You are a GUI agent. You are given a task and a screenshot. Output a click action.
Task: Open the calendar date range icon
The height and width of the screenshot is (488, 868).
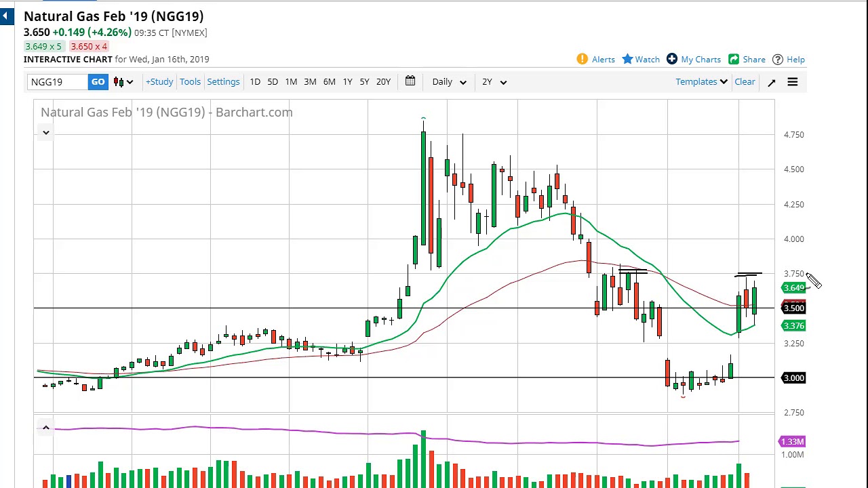coord(410,81)
